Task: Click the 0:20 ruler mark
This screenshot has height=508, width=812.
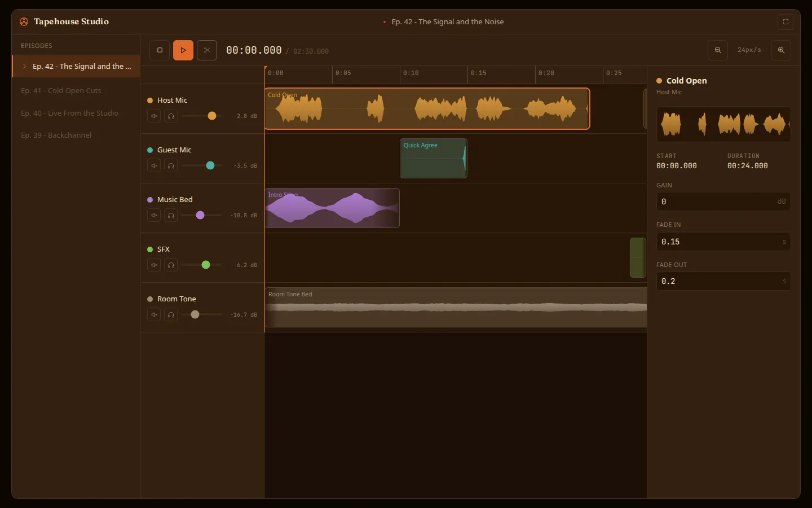Action: click(546, 73)
